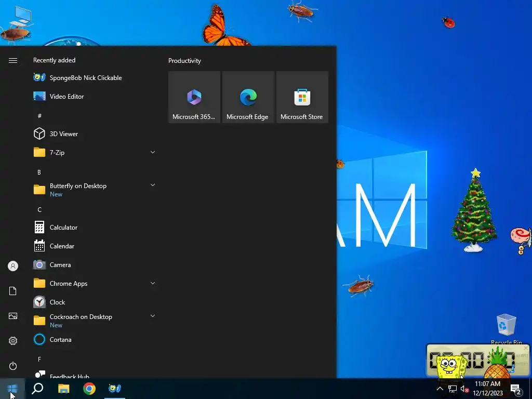The width and height of the screenshot is (532, 399).
Task: Click the Productivity group heading
Action: click(x=184, y=61)
